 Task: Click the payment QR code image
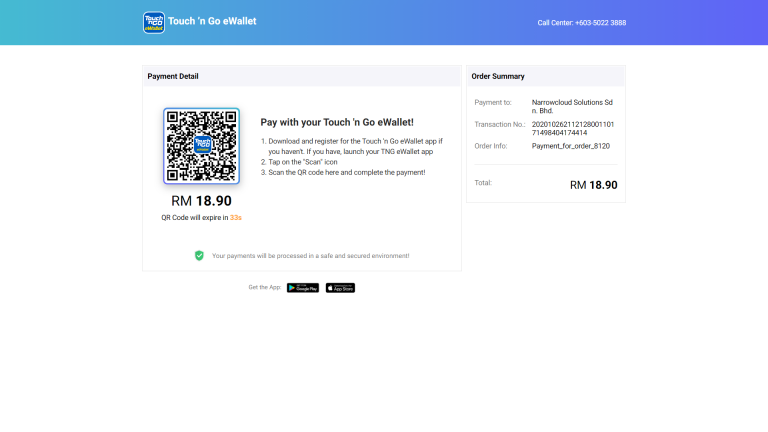[x=201, y=146]
